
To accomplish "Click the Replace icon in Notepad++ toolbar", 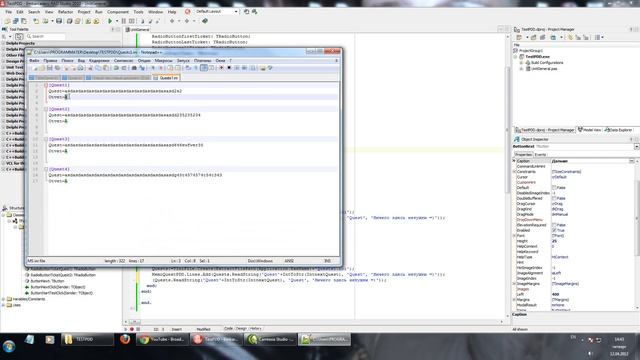I will point(142,68).
